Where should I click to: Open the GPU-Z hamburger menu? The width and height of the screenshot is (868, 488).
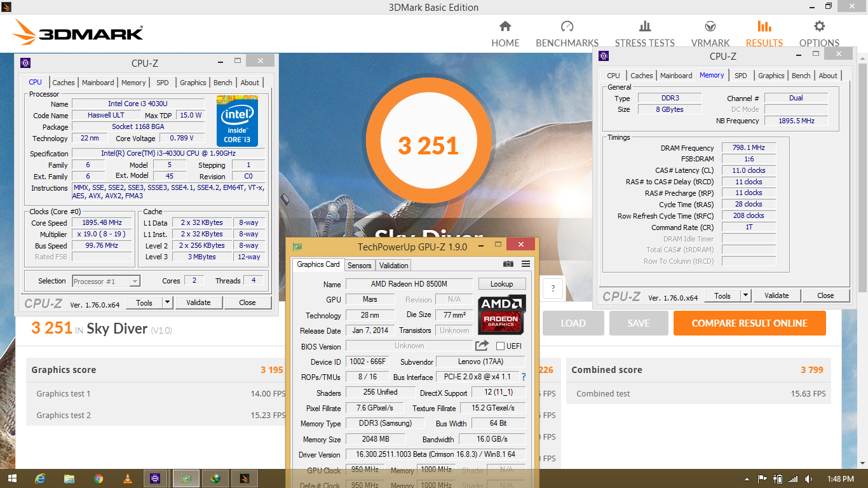pyautogui.click(x=526, y=264)
